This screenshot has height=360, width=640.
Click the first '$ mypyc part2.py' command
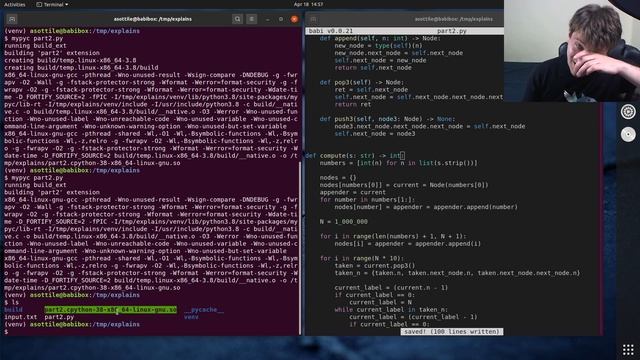tap(34, 38)
